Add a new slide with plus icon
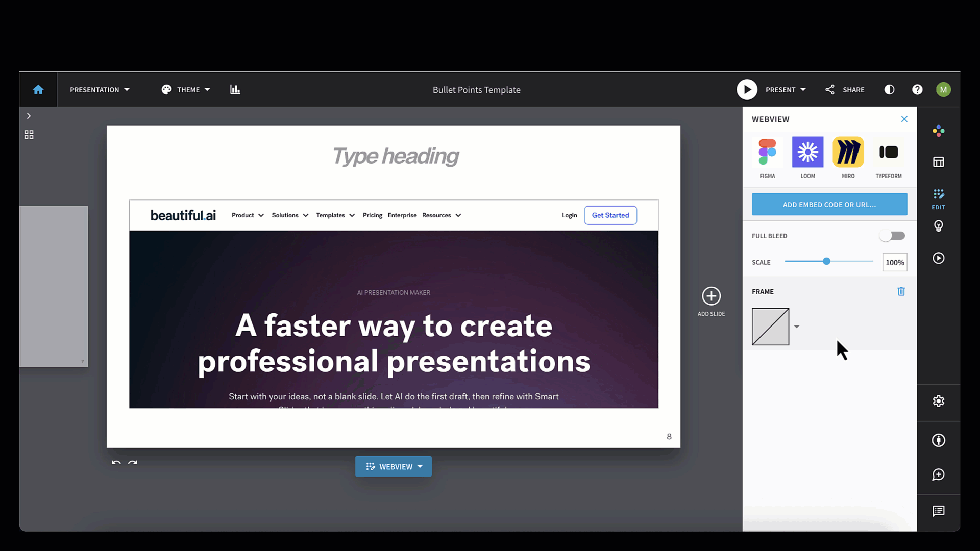The height and width of the screenshot is (551, 980). point(711,296)
